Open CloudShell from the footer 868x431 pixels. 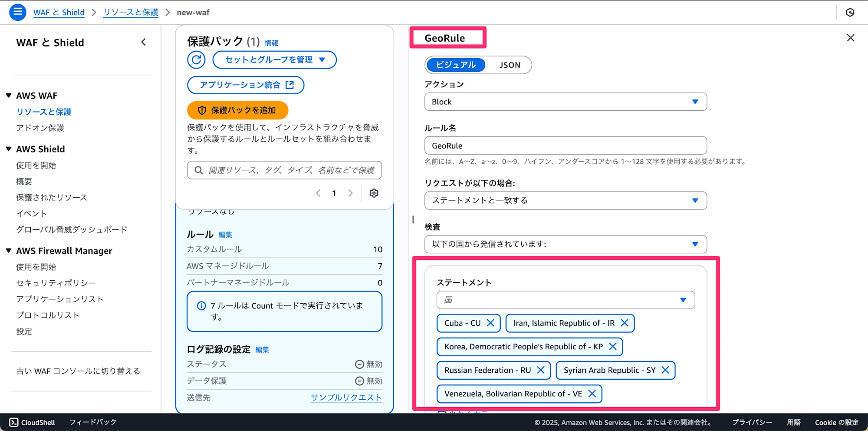(x=33, y=422)
